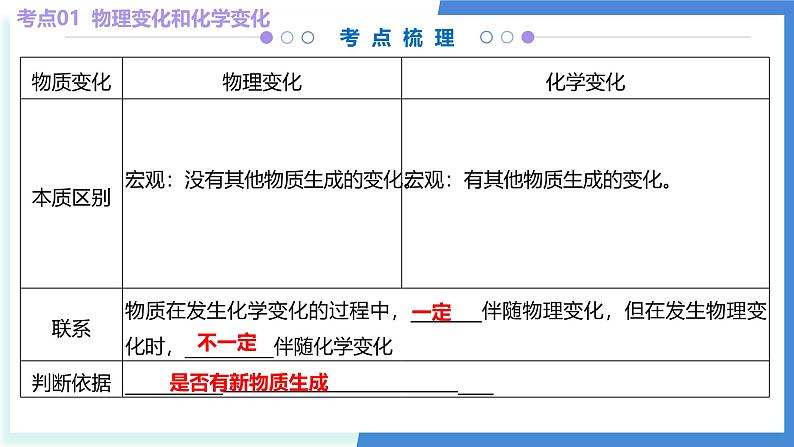Click red answer 是否有新物质生成
Screen dimensions: 794x447
(x=249, y=382)
